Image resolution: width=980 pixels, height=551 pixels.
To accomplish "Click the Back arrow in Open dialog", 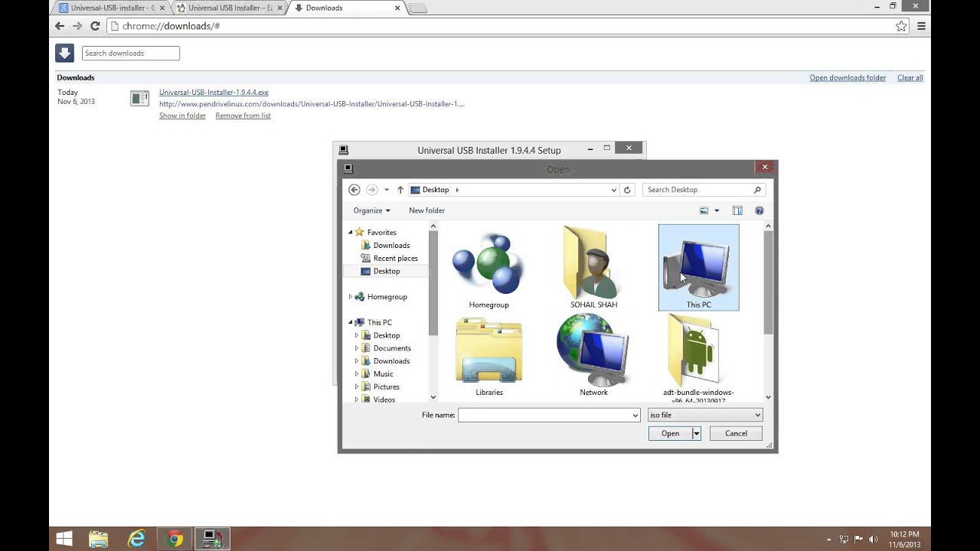I will click(x=354, y=190).
